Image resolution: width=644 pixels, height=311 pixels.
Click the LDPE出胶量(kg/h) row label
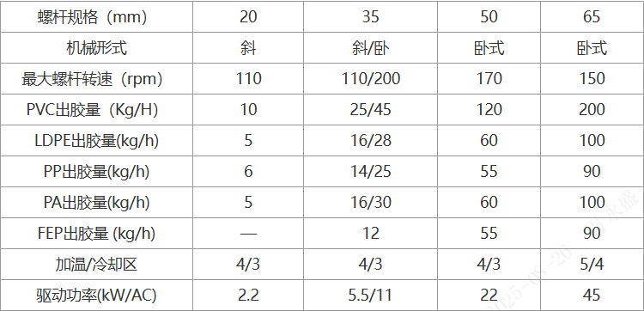(x=96, y=141)
